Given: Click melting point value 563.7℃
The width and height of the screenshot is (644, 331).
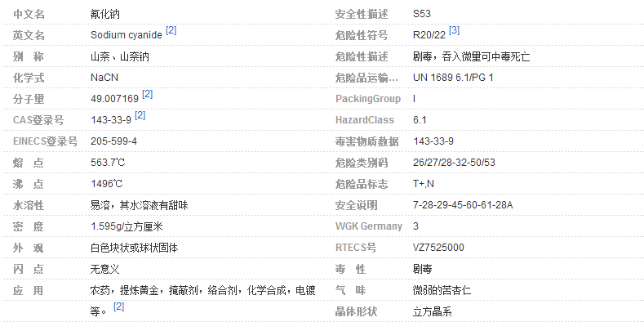Looking at the screenshot, I should pos(108,163).
